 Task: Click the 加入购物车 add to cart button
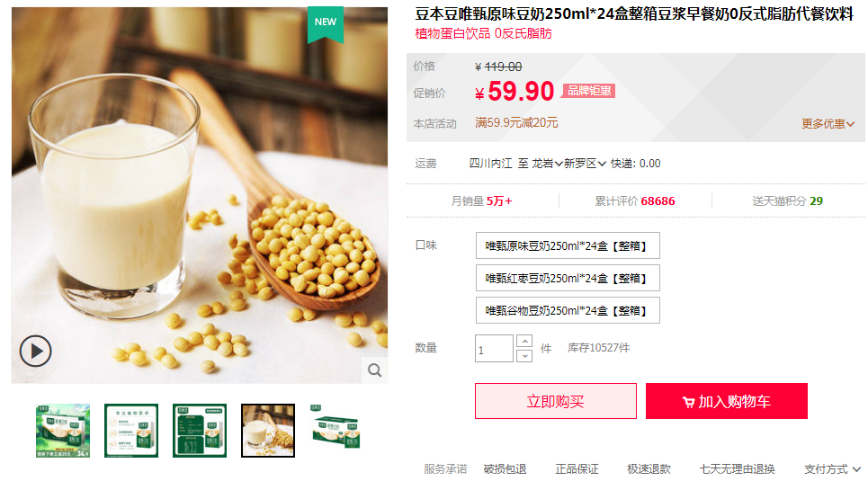click(x=726, y=401)
